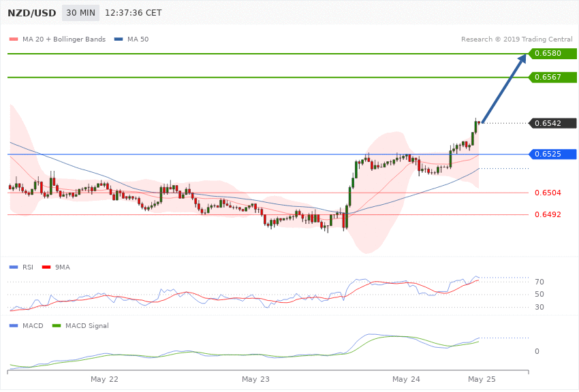Click the 0.6567 green resistance label
The image size is (579, 392).
click(x=552, y=77)
